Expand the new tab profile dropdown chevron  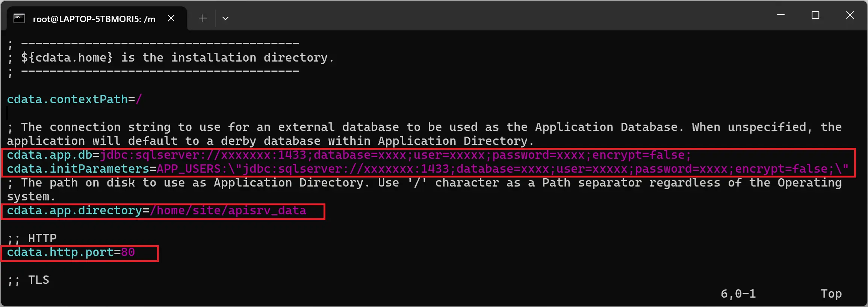(225, 18)
